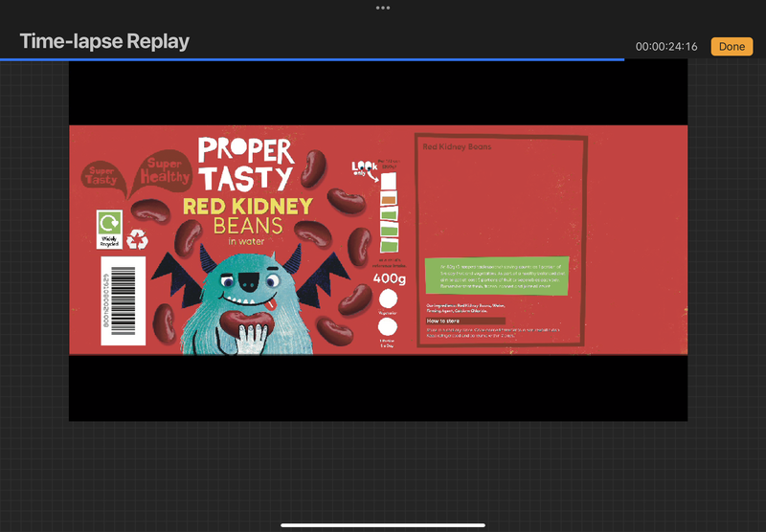Click the home indicator bar at bottom
The image size is (766, 532).
pos(383,523)
